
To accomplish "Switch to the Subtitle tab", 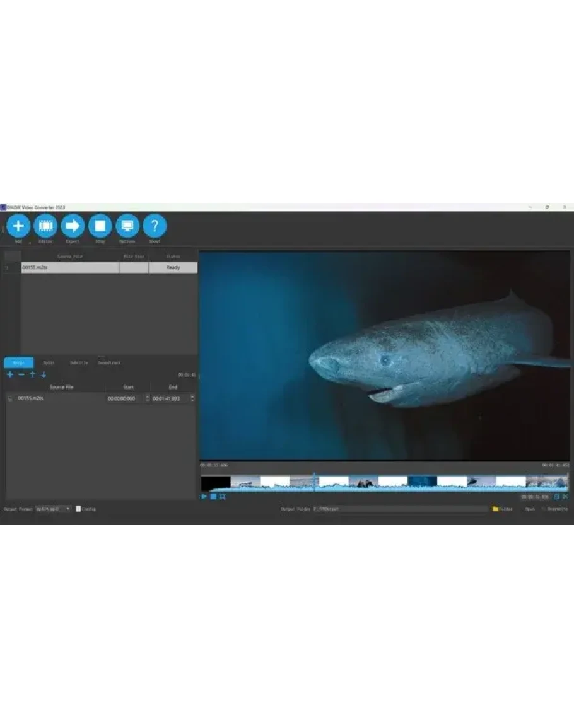I will [x=79, y=363].
